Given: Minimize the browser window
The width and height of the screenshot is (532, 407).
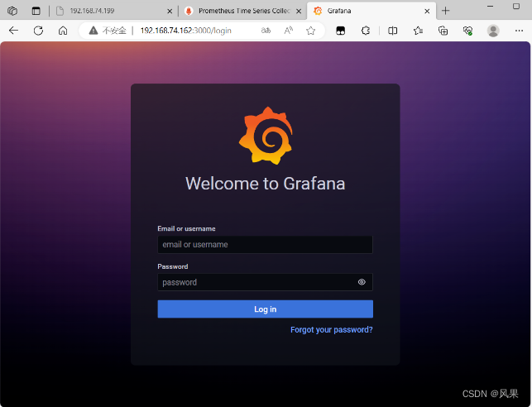Looking at the screenshot, I should click(490, 6).
